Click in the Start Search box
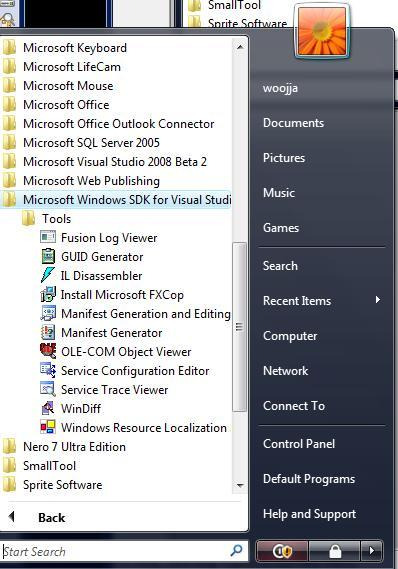Image resolution: width=398 pixels, height=569 pixels. click(115, 551)
